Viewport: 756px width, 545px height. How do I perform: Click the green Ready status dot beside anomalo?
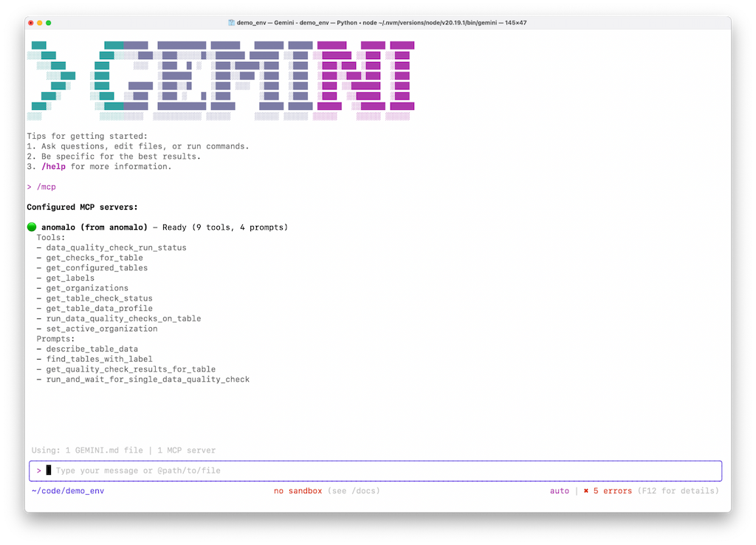[x=30, y=227]
